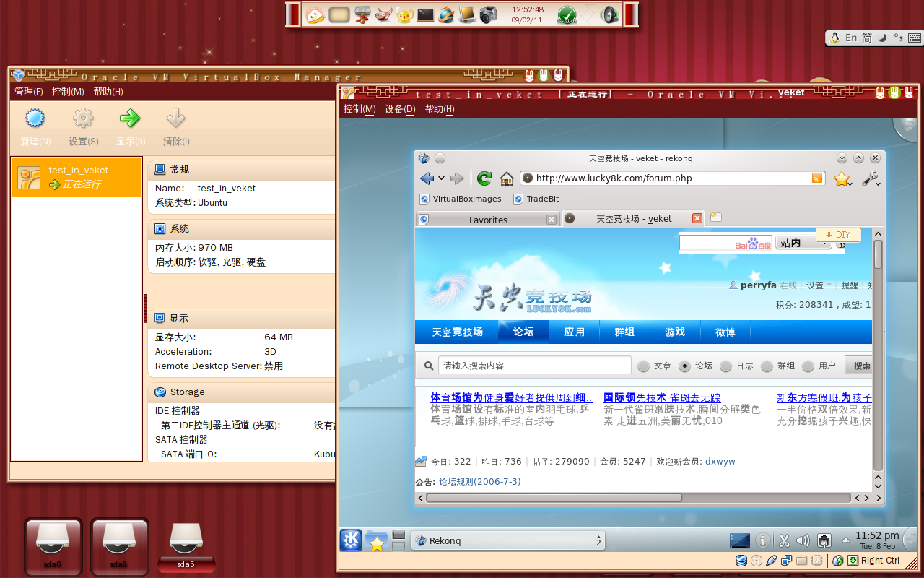Image resolution: width=924 pixels, height=578 pixels.
Task: Select test_in_veket VM in the list
Action: coord(77,177)
